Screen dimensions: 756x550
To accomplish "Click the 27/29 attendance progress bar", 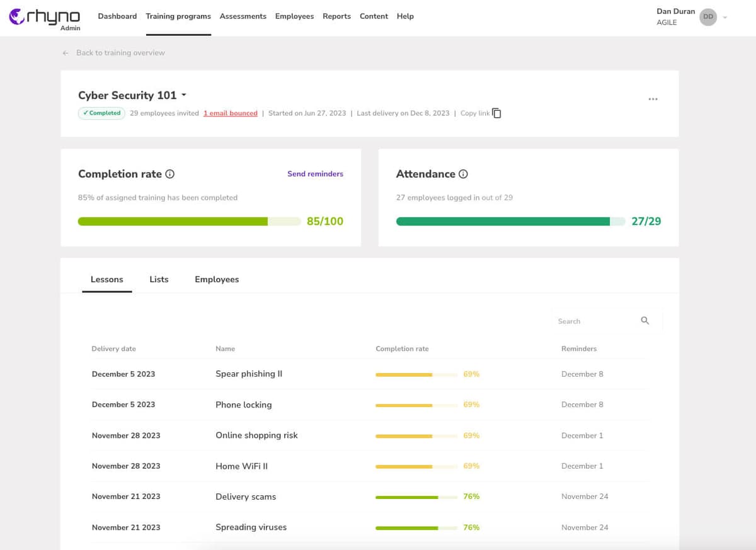I will (510, 221).
